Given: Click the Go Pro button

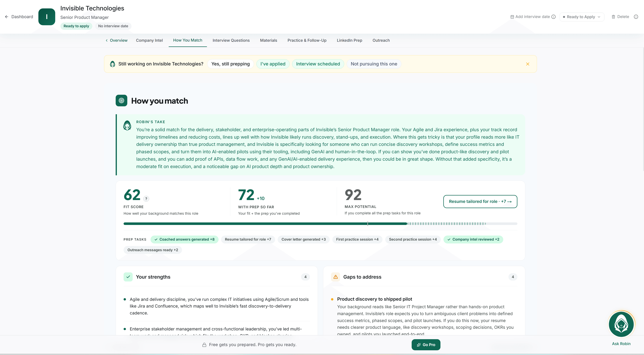Looking at the screenshot, I should [x=426, y=345].
